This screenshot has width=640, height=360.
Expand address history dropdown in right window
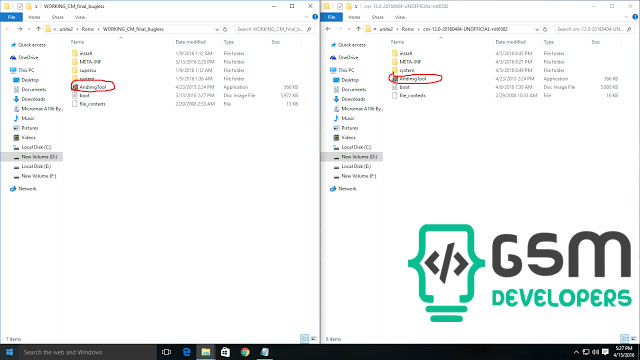pyautogui.click(x=537, y=29)
